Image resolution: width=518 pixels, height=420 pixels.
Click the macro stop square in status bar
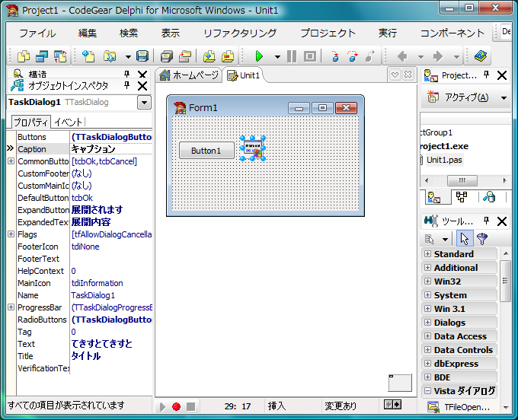coord(190,406)
